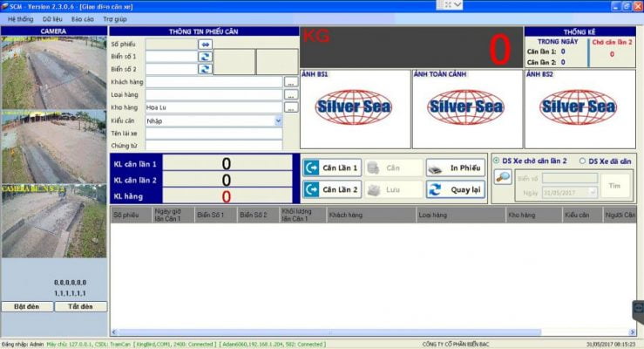
Task: Open customer lookup next to Khách hàng
Action: (x=291, y=82)
